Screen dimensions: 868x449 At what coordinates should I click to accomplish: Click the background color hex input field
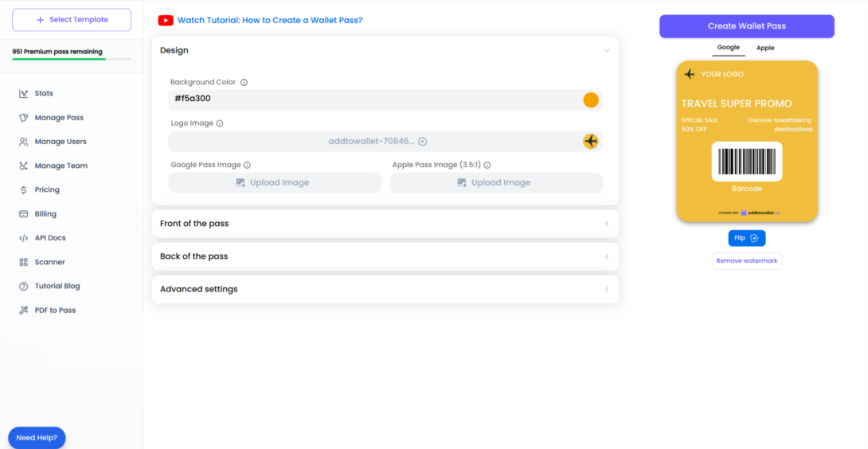[x=374, y=100]
